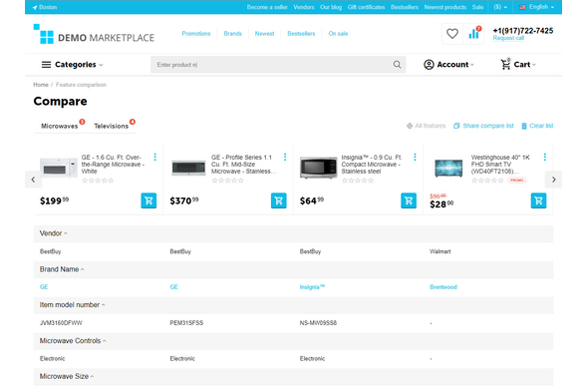The height and width of the screenshot is (390, 588).
Task: Open GE 1.6 Cu. Ft. microwave thumbnail
Action: pos(59,168)
